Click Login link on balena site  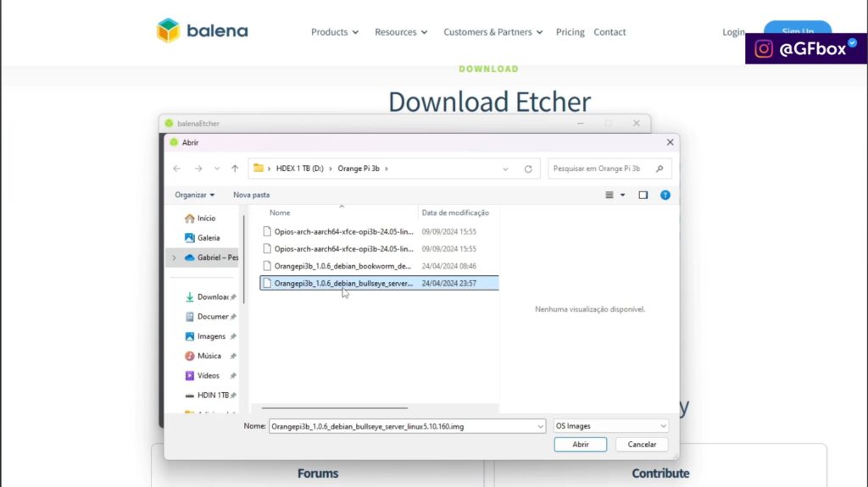pos(733,32)
